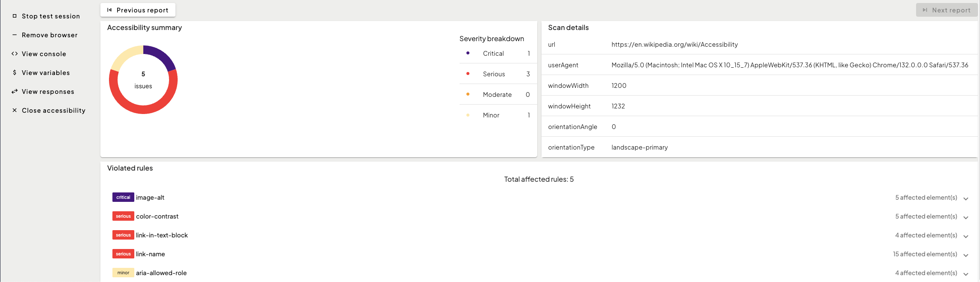Click the stop square icon beside Stop test session
Viewport: 980px width, 282px height.
pyautogui.click(x=15, y=16)
